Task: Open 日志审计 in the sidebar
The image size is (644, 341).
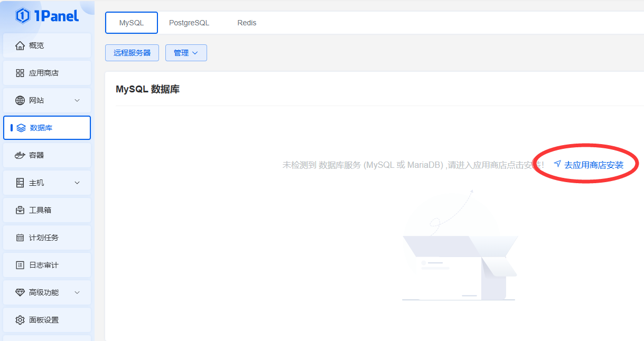Action: pyautogui.click(x=47, y=265)
